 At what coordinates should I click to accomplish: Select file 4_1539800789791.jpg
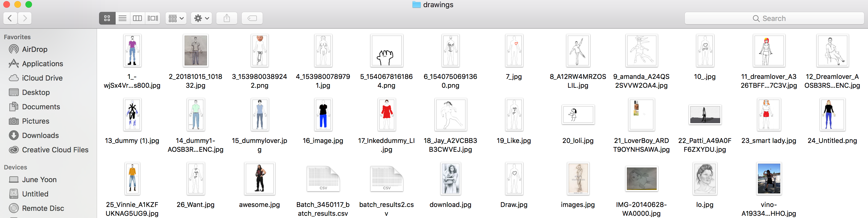[x=323, y=50]
